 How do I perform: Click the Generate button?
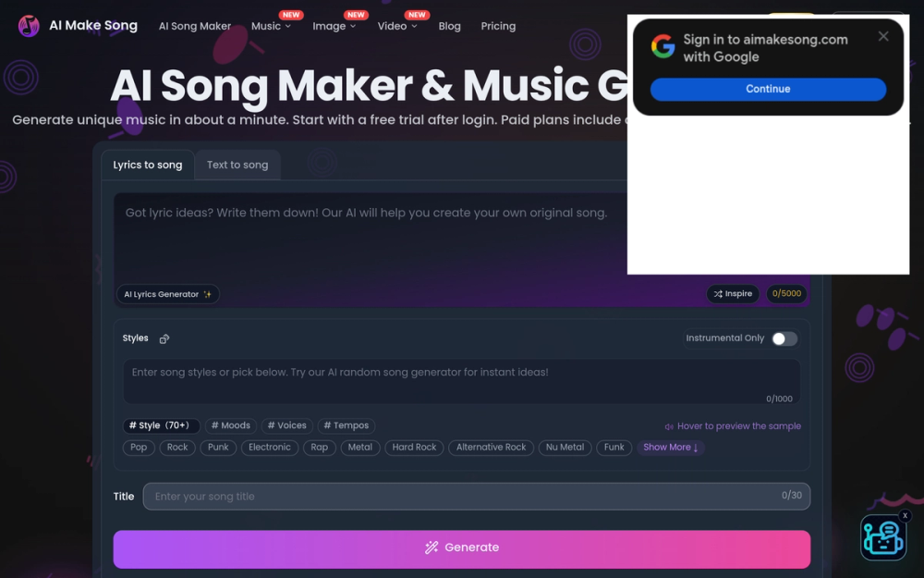pos(461,549)
